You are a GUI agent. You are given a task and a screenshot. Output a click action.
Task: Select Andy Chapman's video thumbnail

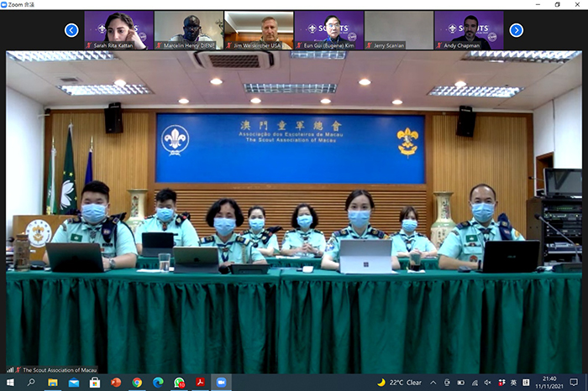[x=469, y=30]
